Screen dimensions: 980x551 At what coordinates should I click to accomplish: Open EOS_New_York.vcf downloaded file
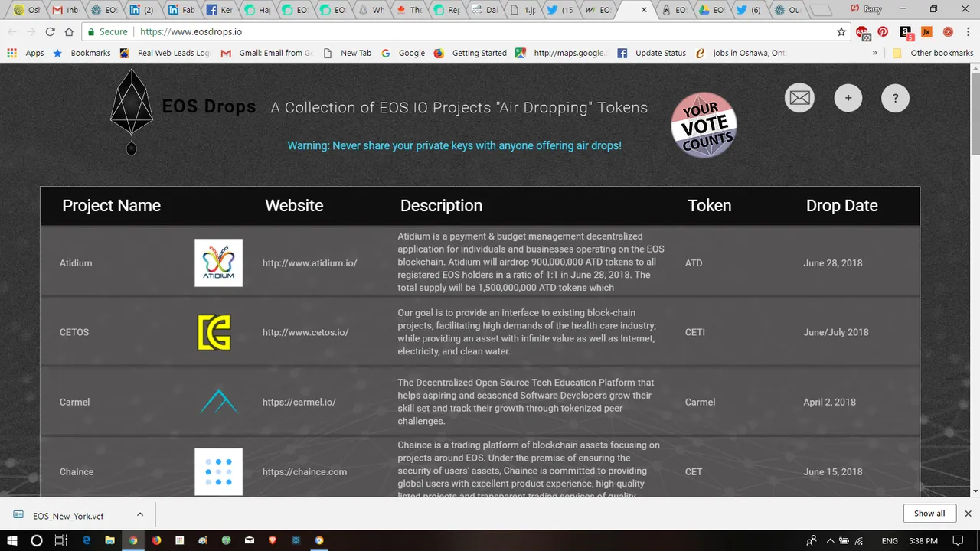(68, 515)
